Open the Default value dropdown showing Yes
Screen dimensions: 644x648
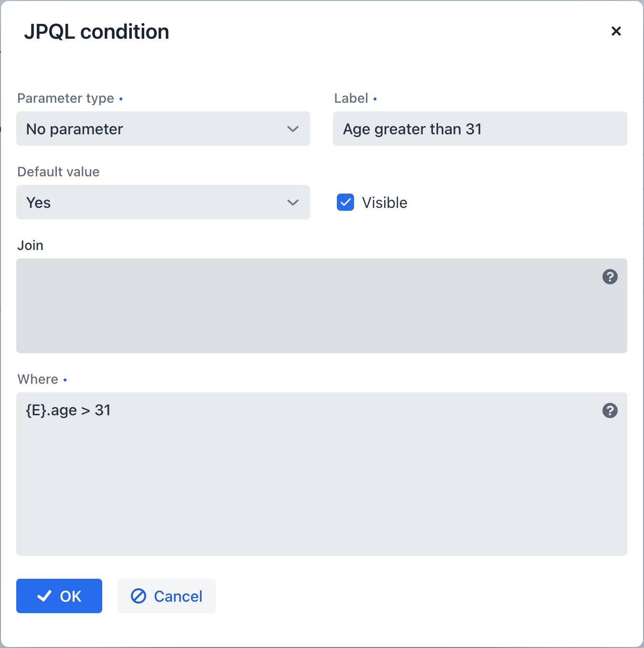pyautogui.click(x=163, y=202)
